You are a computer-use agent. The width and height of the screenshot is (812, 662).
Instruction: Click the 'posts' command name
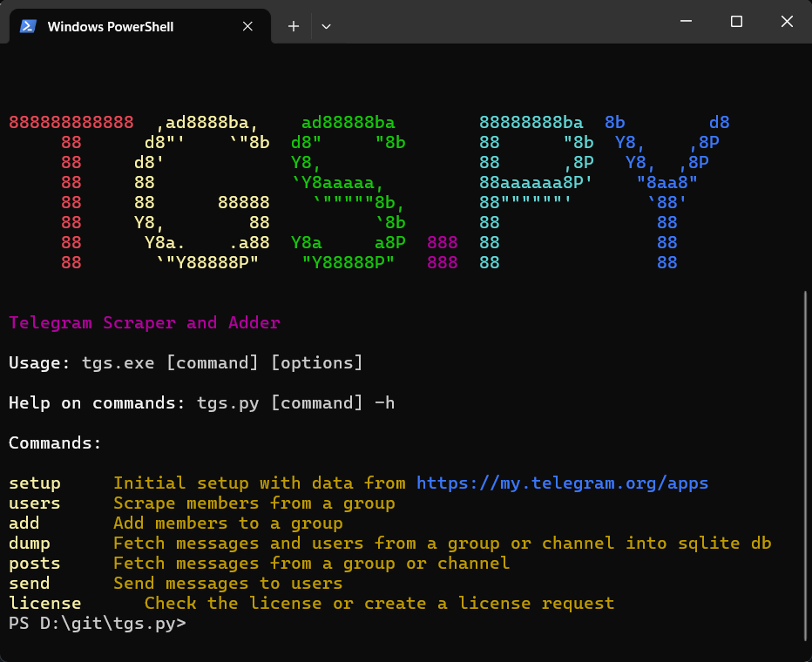(35, 564)
